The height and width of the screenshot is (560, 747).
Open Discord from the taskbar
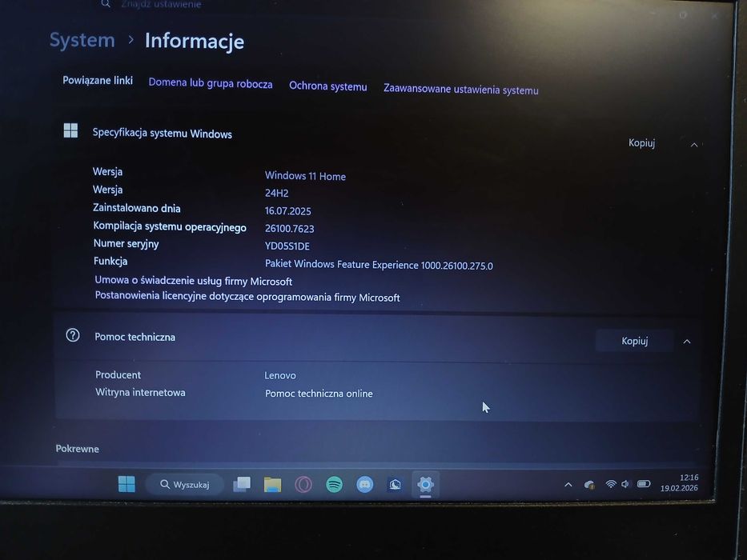point(365,485)
